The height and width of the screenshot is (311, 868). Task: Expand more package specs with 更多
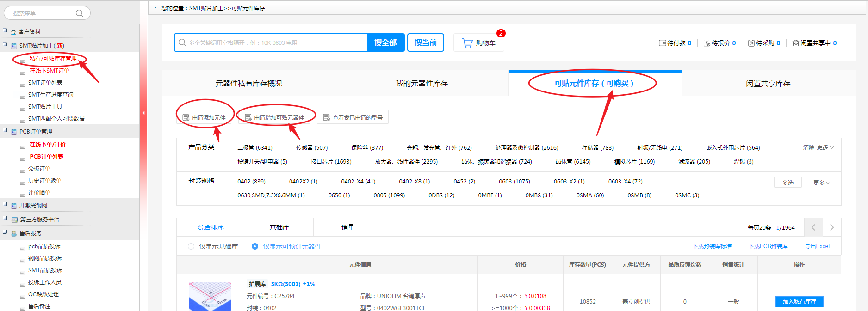tap(821, 183)
